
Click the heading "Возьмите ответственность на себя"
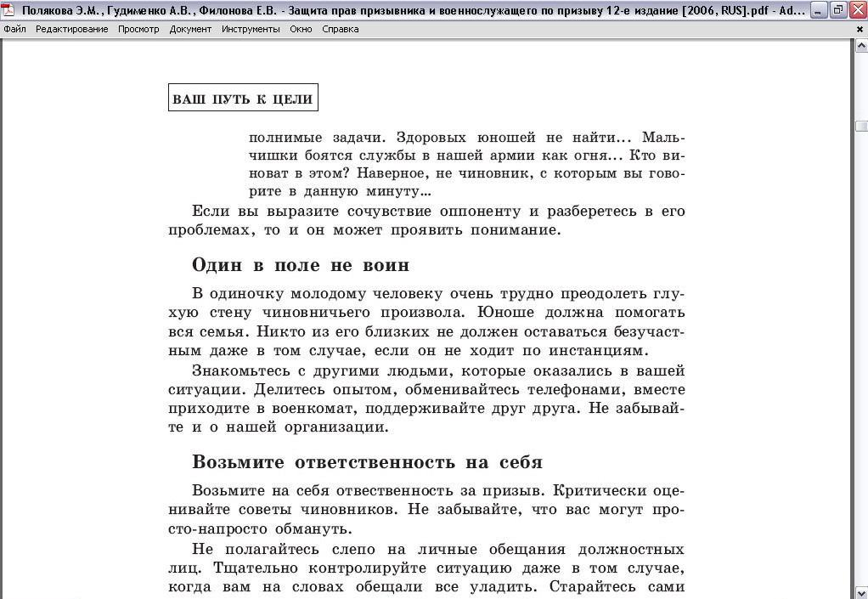[x=368, y=461]
